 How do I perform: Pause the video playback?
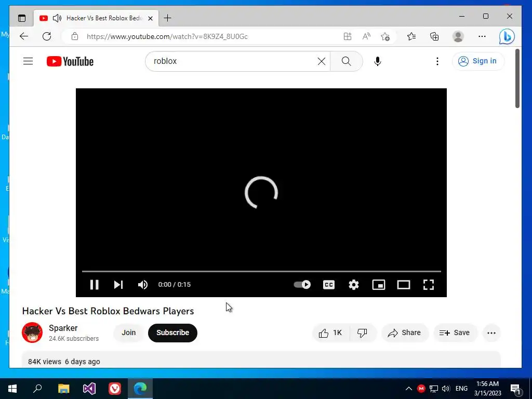[x=95, y=285]
